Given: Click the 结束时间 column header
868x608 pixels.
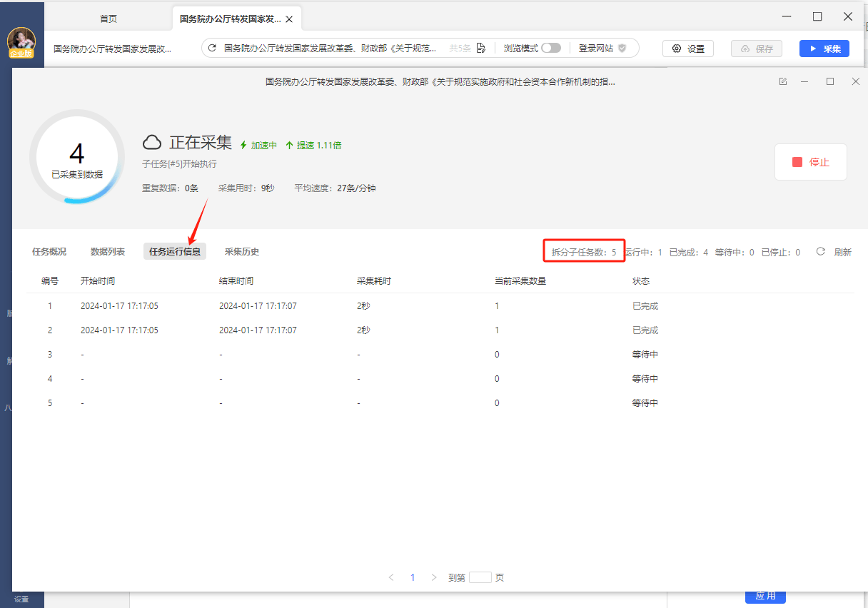Looking at the screenshot, I should [x=236, y=281].
